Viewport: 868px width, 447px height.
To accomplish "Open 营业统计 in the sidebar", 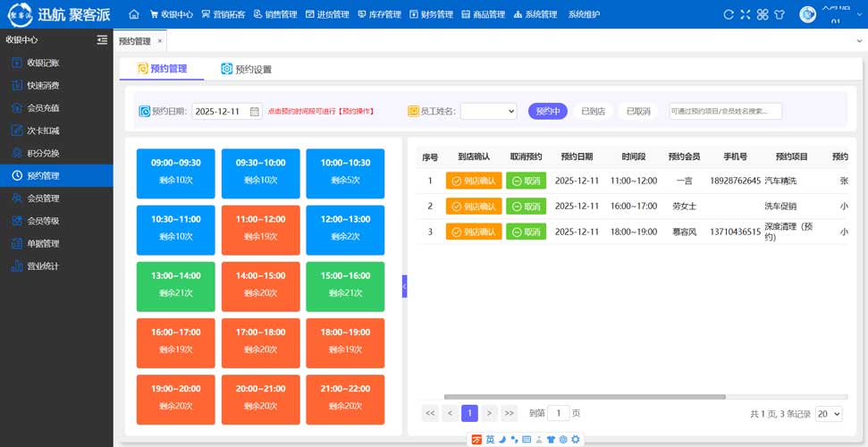I will pos(56,266).
